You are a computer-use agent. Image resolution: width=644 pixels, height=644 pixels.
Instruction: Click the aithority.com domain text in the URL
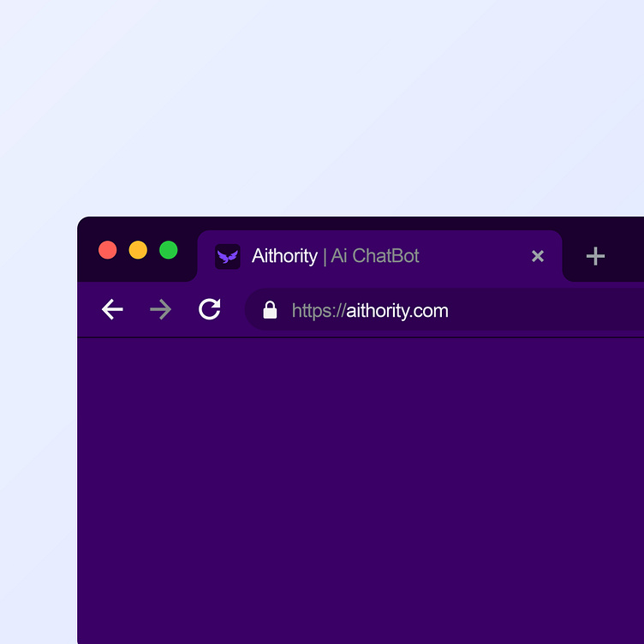pyautogui.click(x=397, y=311)
